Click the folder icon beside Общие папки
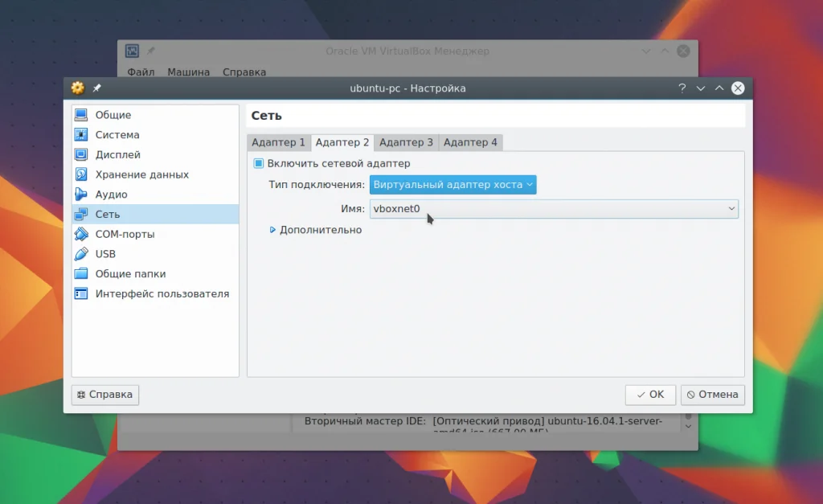Image resolution: width=823 pixels, height=504 pixels. (x=81, y=273)
